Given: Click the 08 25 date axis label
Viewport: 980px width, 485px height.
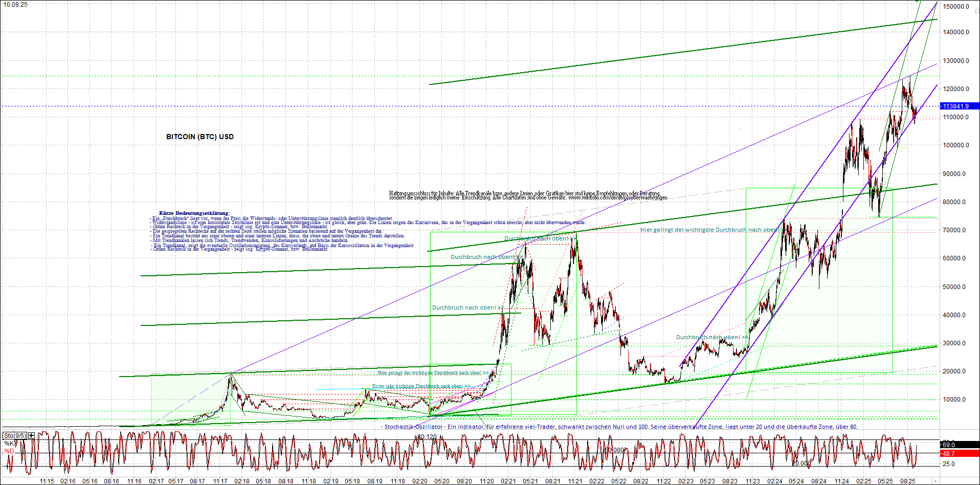Looking at the screenshot, I should pyautogui.click(x=908, y=481).
